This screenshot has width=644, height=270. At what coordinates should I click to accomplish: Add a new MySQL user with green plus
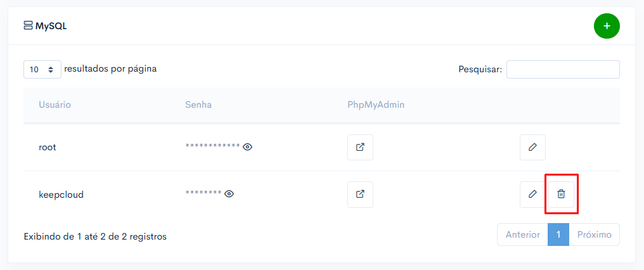[x=607, y=26]
